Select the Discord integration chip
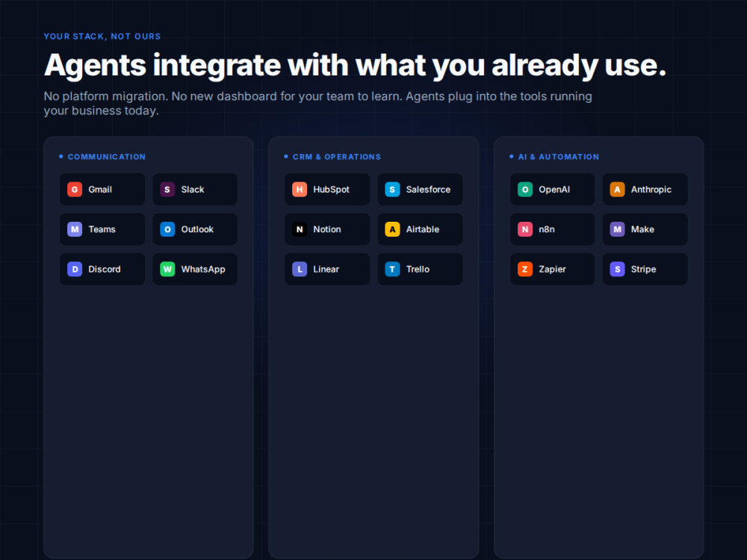Screen dimensions: 747x560 102,270
